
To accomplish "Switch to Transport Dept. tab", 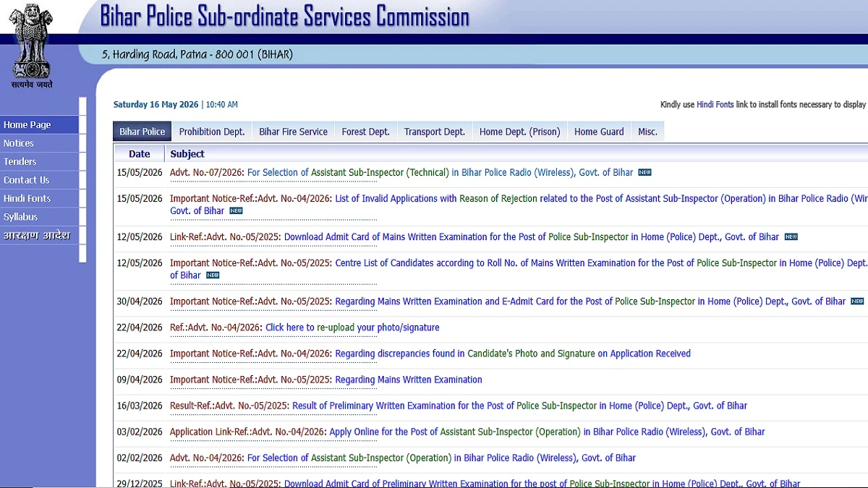I will pyautogui.click(x=434, y=132).
